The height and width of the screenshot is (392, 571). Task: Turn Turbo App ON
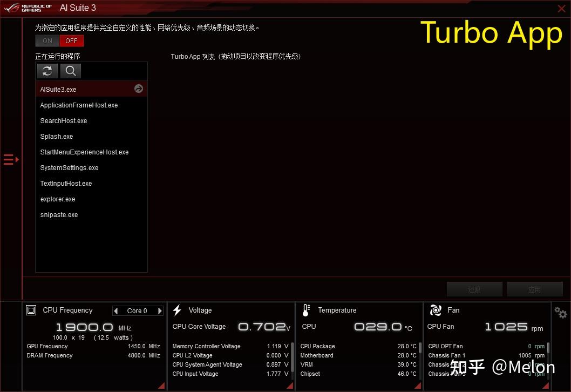tap(47, 41)
